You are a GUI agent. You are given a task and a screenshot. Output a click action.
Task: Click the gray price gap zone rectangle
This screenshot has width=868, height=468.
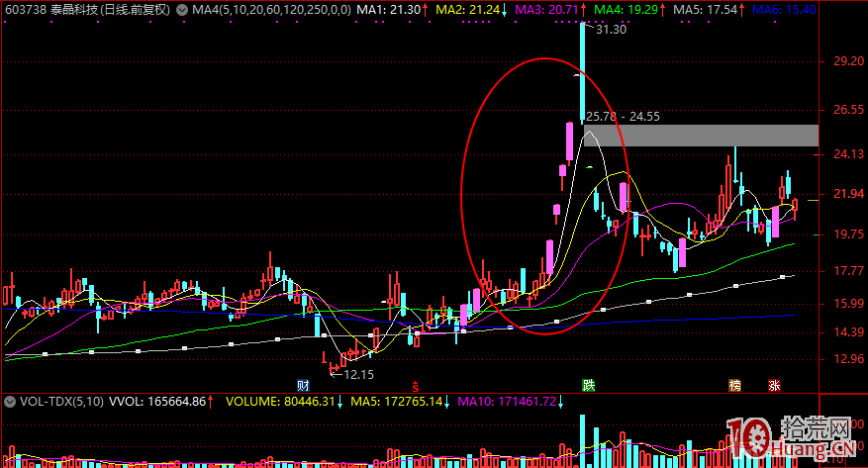click(x=701, y=136)
